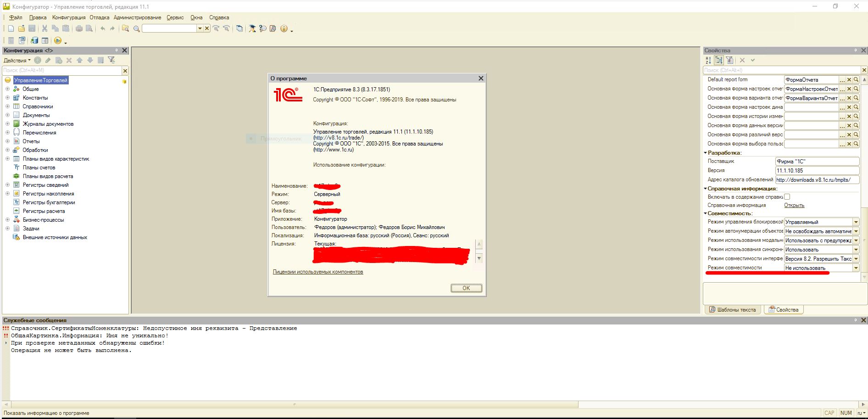
Task: Click the folder search icon in toolbar
Action: [125, 28]
